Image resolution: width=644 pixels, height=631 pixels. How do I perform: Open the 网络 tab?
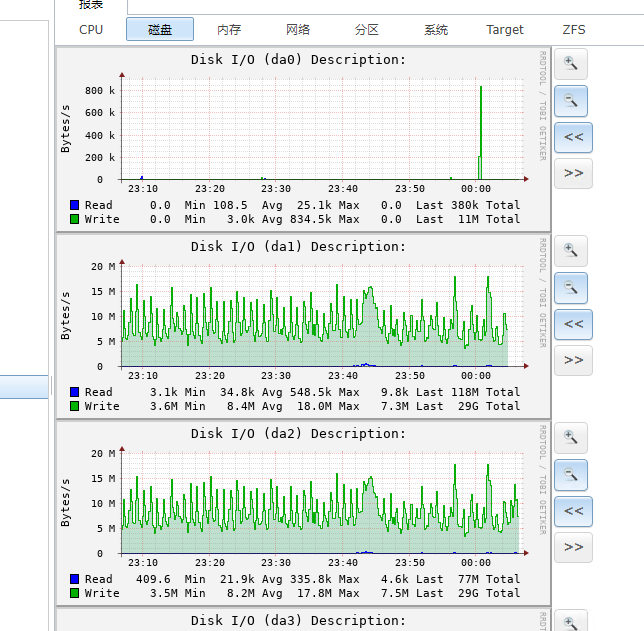298,30
